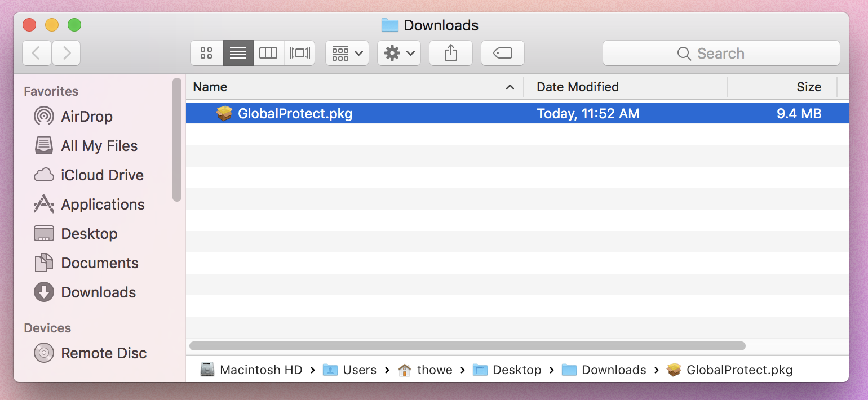Viewport: 868px width, 400px height.
Task: Click the Remote Disc disc icon
Action: [44, 353]
